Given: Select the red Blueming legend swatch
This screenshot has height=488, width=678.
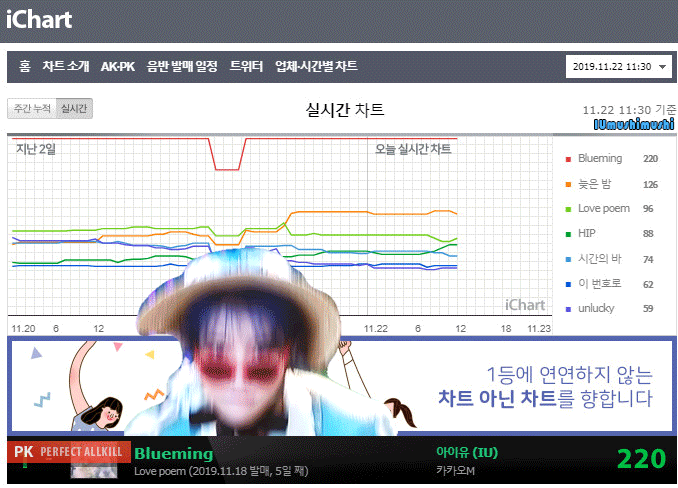Looking at the screenshot, I should [x=568, y=159].
